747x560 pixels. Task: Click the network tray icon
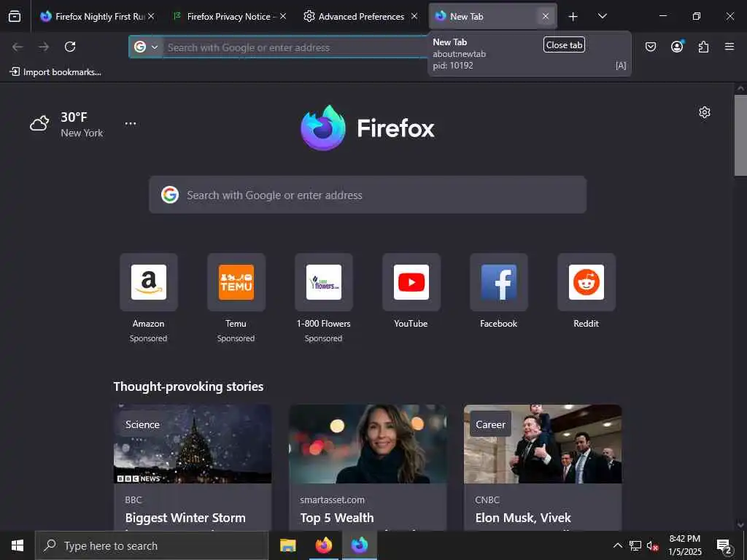(x=635, y=546)
